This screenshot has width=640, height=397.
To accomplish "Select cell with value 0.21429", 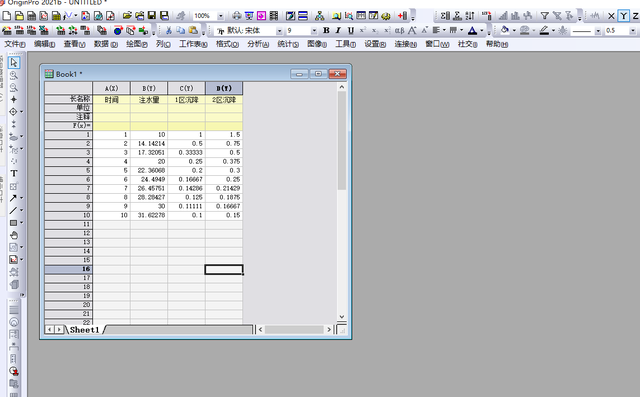I will click(x=224, y=188).
